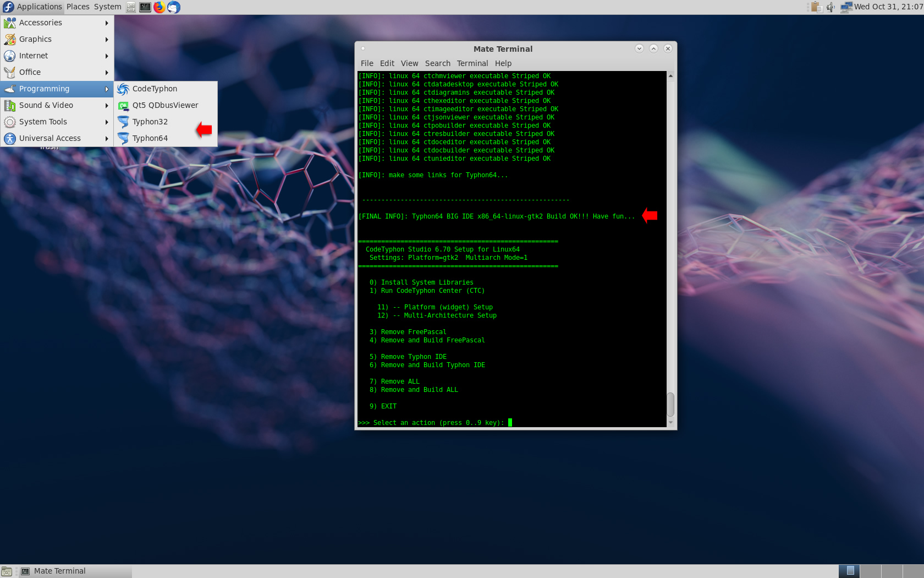
Task: Open the network connection tray icon
Action: (x=846, y=7)
